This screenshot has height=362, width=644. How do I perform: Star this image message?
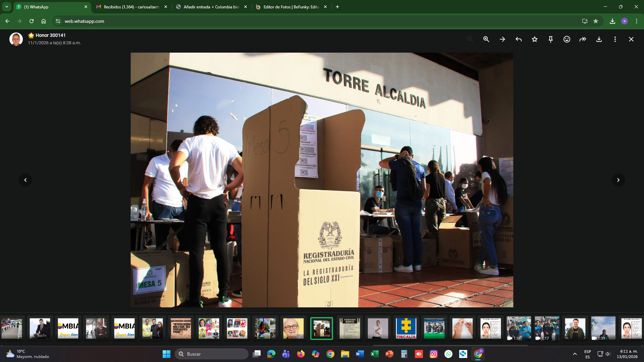coord(534,39)
